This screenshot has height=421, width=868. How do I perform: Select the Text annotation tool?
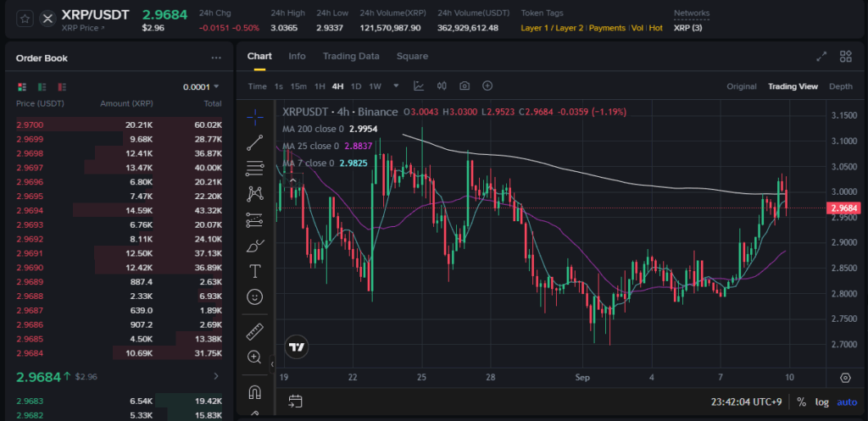pos(254,271)
